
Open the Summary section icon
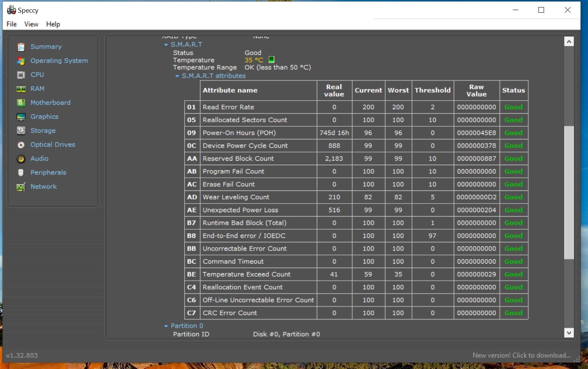pos(21,47)
